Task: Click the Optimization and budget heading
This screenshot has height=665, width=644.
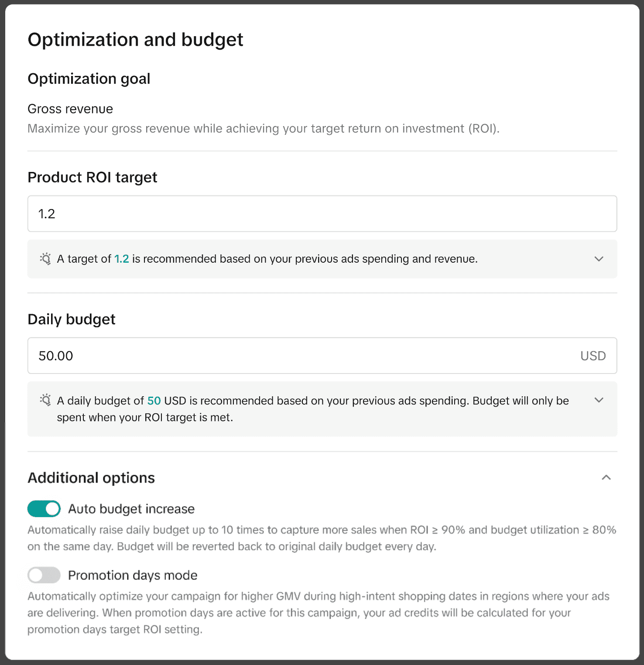Action: pos(135,39)
